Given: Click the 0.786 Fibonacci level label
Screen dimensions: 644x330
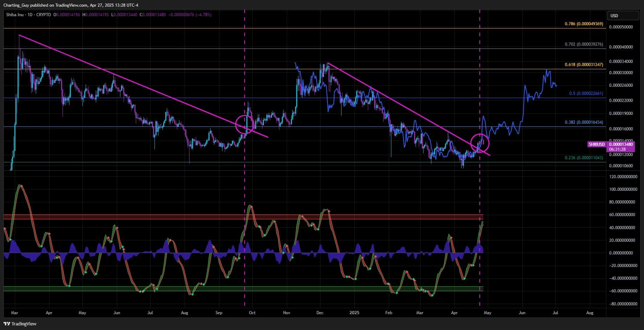Looking at the screenshot, I should point(584,24).
